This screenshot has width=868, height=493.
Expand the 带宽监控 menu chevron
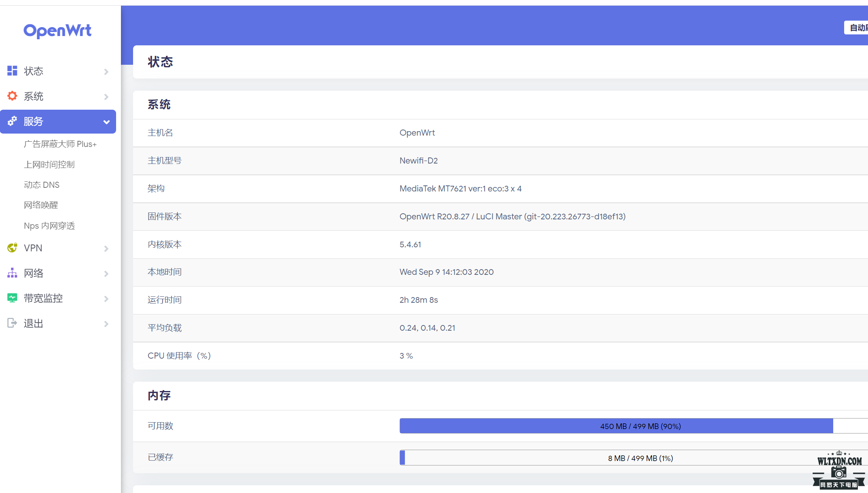106,299
